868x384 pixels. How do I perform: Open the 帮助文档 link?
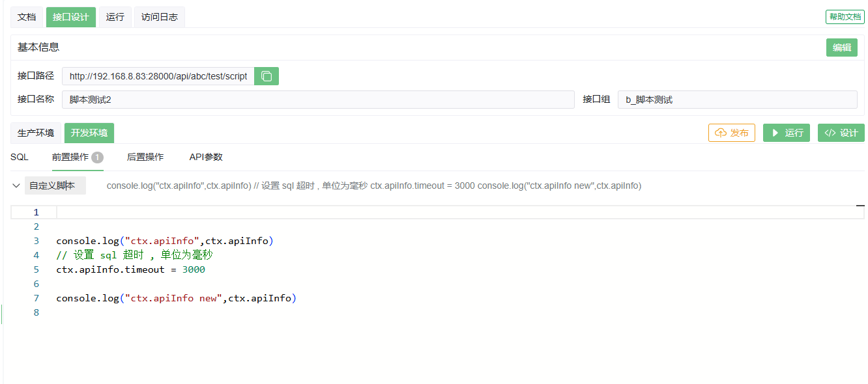[x=845, y=17]
